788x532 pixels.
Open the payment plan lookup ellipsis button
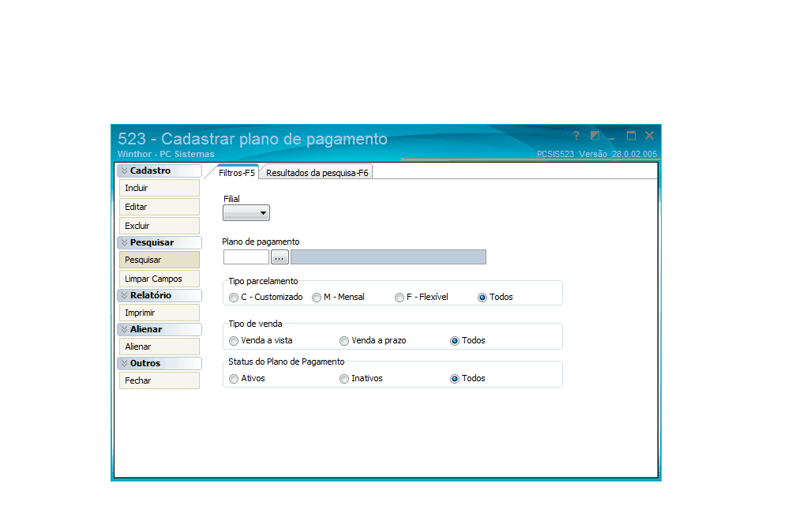(280, 257)
